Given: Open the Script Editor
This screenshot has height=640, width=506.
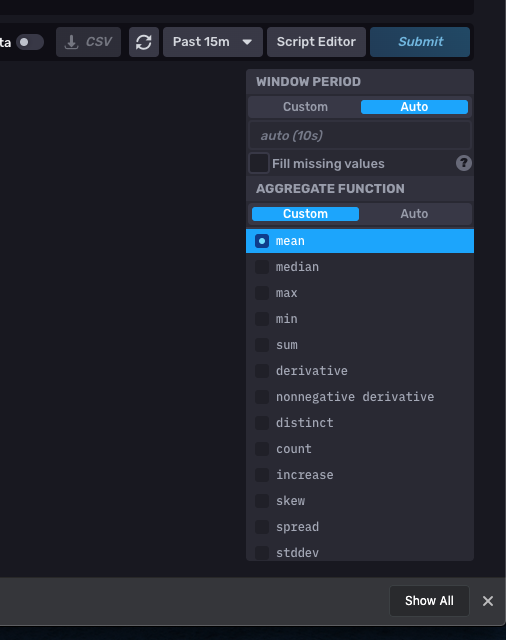Looking at the screenshot, I should pyautogui.click(x=316, y=42).
